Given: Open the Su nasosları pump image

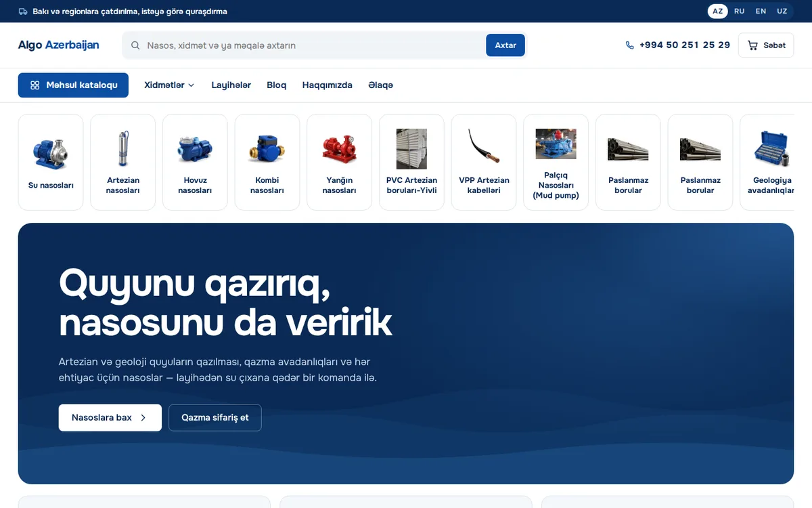Looking at the screenshot, I should [x=51, y=153].
